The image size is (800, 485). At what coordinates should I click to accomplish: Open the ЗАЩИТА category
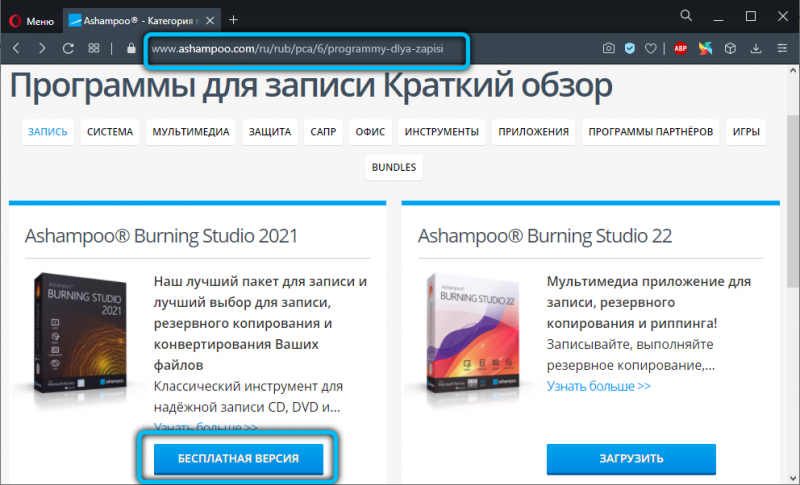click(270, 132)
